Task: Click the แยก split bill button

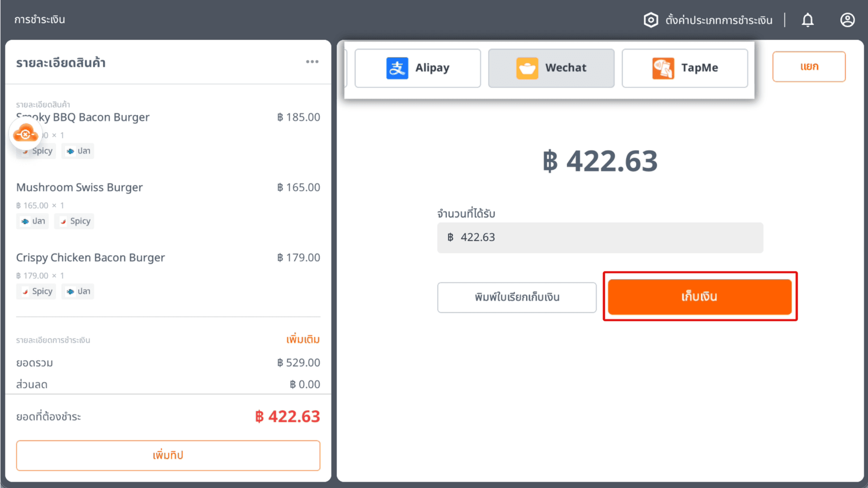Action: tap(809, 66)
